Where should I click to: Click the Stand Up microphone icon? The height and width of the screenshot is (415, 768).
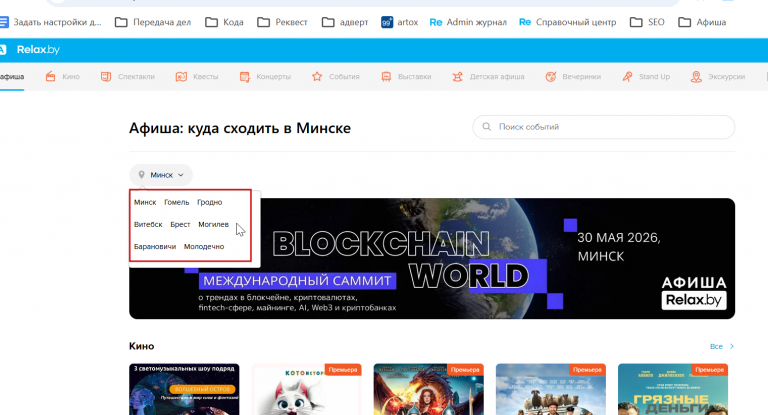click(627, 76)
